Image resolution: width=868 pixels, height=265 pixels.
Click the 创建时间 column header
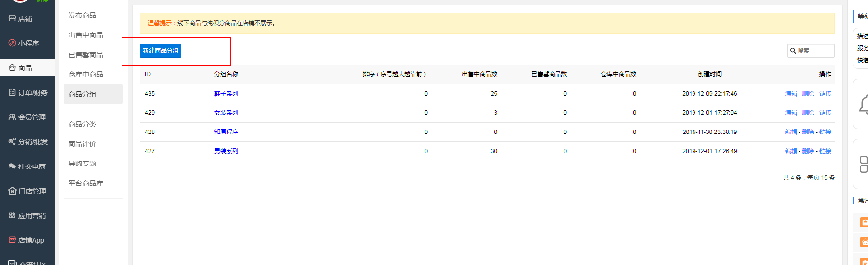click(710, 74)
